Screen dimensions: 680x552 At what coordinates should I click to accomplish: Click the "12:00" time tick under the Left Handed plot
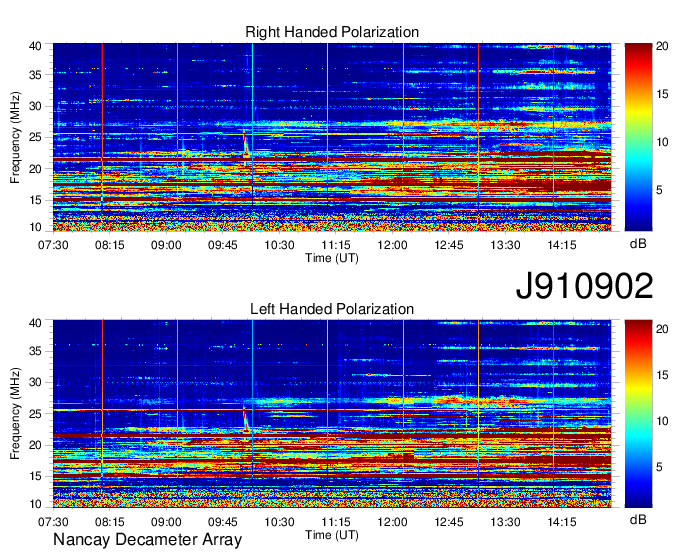point(392,522)
